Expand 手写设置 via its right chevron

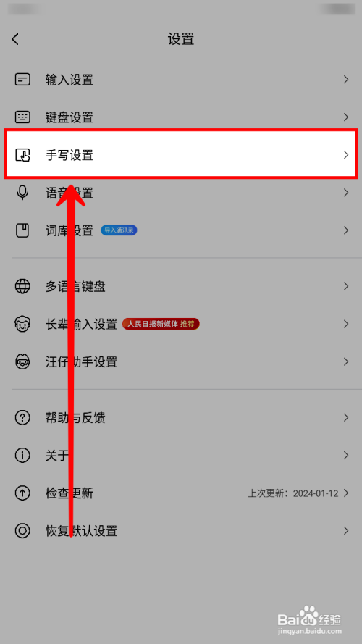(346, 155)
